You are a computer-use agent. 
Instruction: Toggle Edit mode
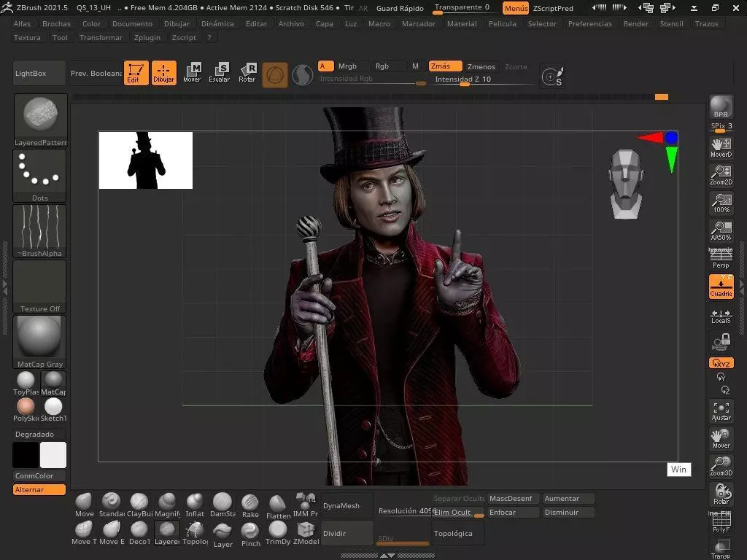tap(136, 72)
